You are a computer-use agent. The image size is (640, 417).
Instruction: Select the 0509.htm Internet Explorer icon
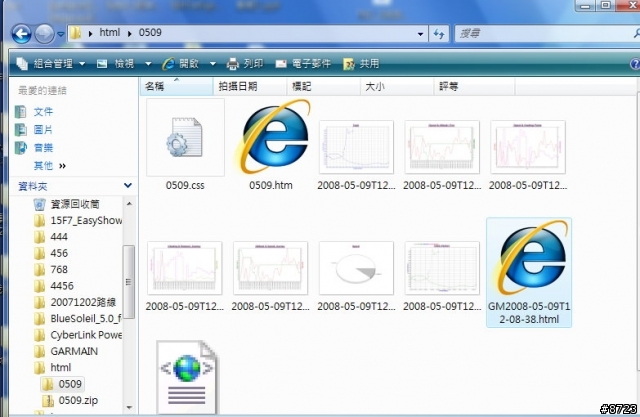pyautogui.click(x=272, y=137)
